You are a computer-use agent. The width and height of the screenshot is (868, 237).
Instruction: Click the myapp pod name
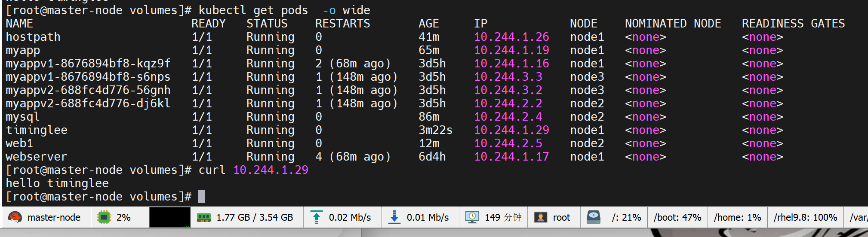(23, 50)
